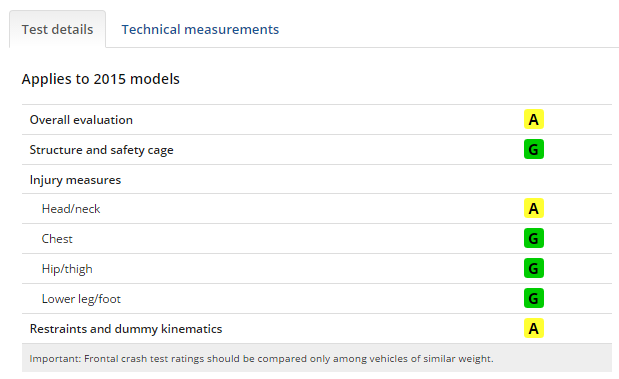Select the Head/neck row label

coord(71,209)
